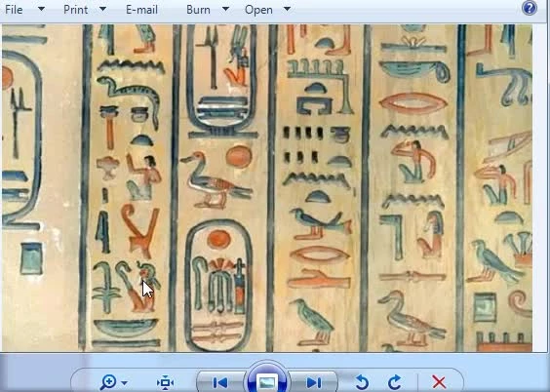Expand the Burn dropdown arrow
550x392 pixels.
tap(226, 9)
